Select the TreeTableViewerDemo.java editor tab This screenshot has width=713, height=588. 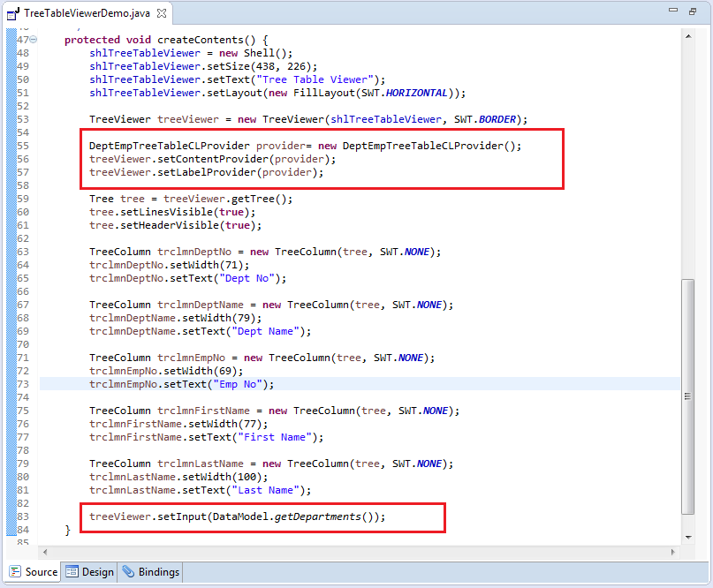[x=87, y=13]
